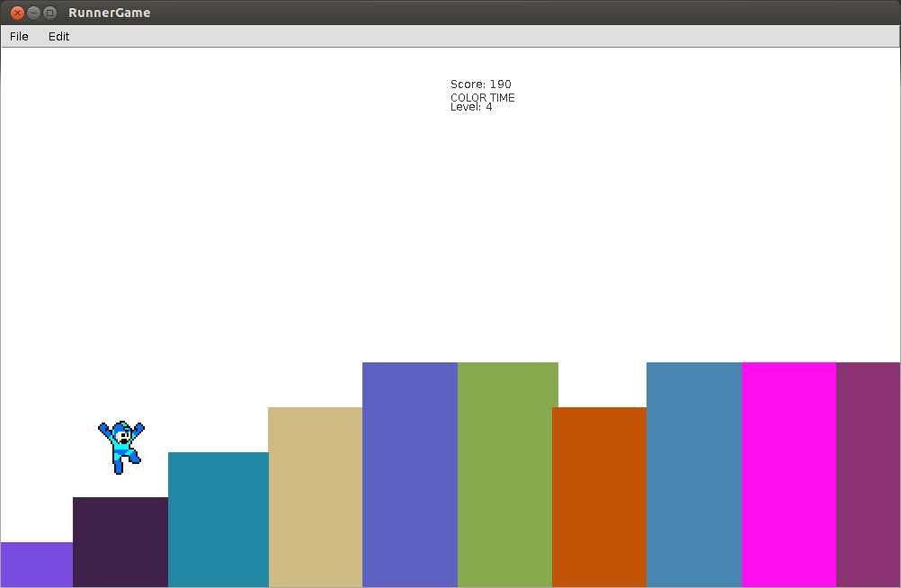The height and width of the screenshot is (588, 901).
Task: Click the Level: 4 text
Action: [x=471, y=108]
